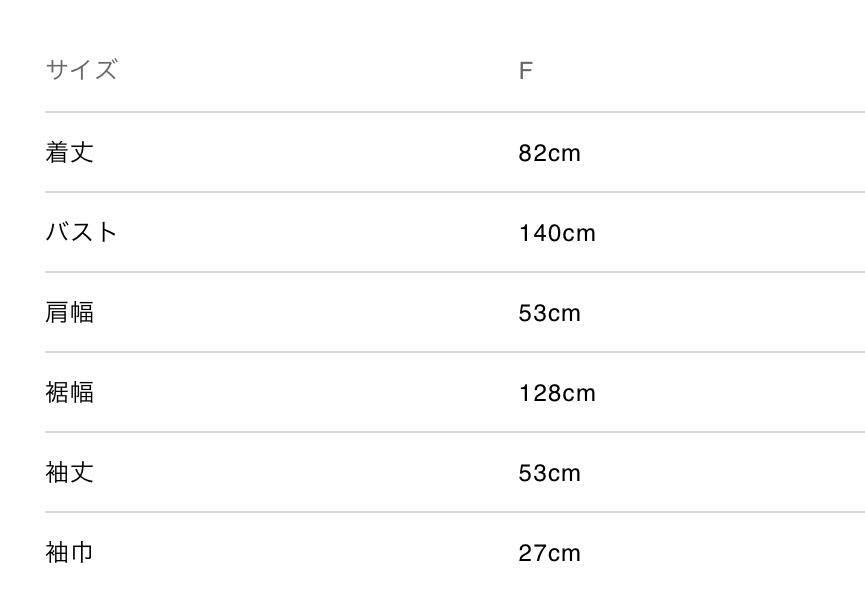The image size is (865, 614).
Task: Select the F size column header
Action: click(x=526, y=71)
